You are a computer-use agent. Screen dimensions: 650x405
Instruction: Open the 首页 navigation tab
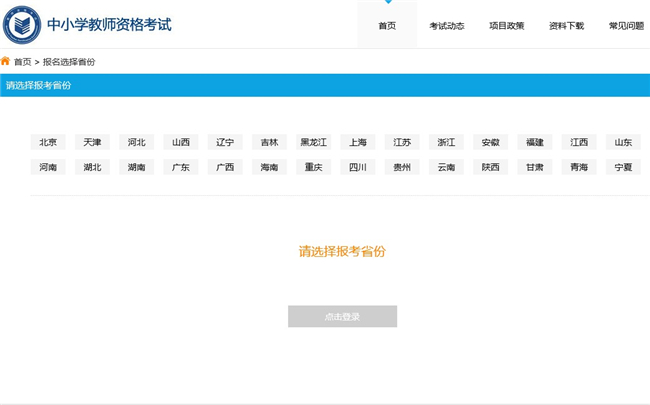[387, 26]
